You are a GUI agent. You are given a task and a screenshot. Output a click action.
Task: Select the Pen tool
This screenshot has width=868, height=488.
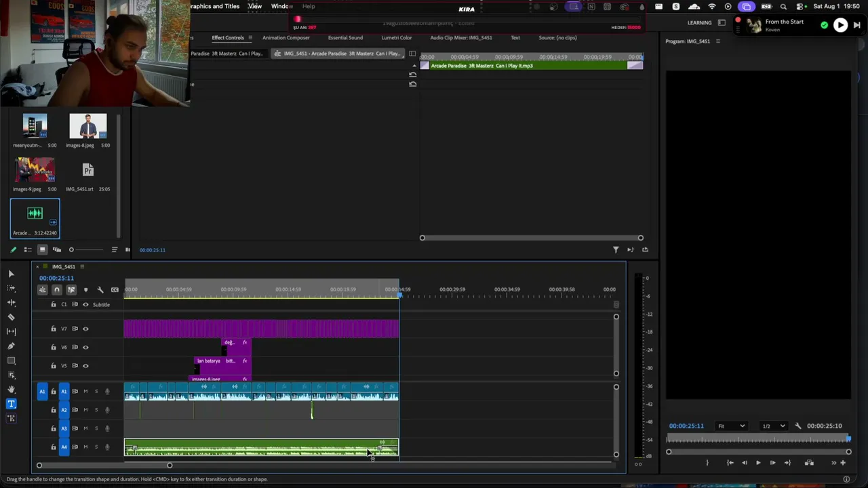11,346
